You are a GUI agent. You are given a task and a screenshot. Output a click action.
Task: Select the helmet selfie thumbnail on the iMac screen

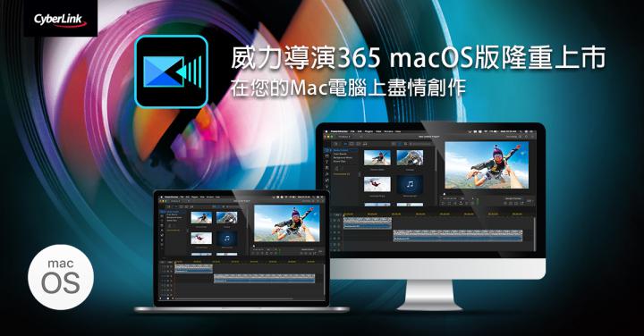coord(410,158)
